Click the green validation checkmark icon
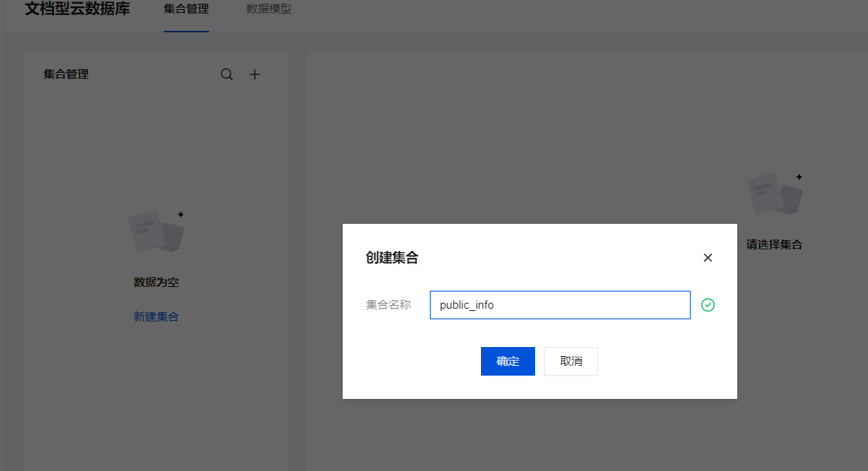This screenshot has height=471, width=868. pos(707,305)
